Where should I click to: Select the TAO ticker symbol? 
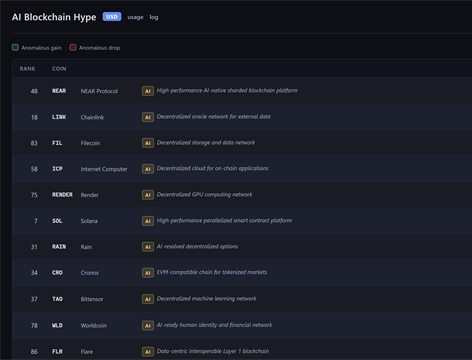pyautogui.click(x=57, y=299)
